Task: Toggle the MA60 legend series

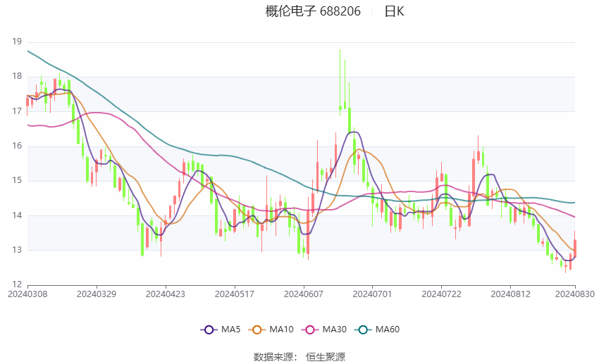Action: point(377,330)
